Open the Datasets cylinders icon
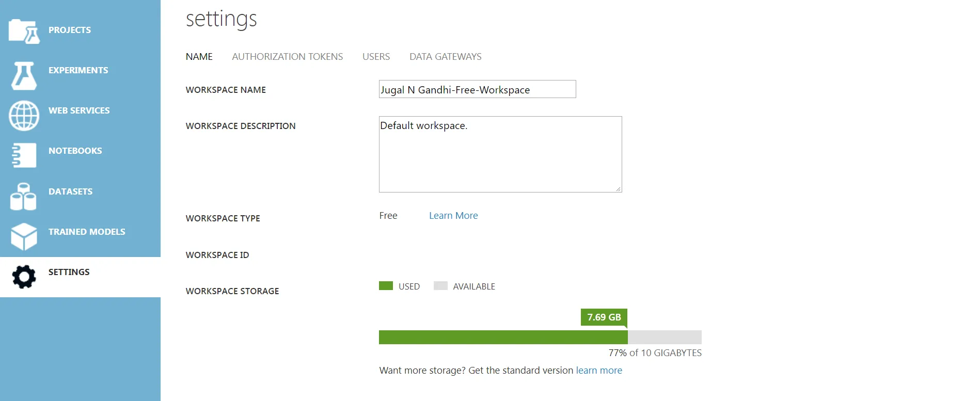980x401 pixels. [x=23, y=197]
